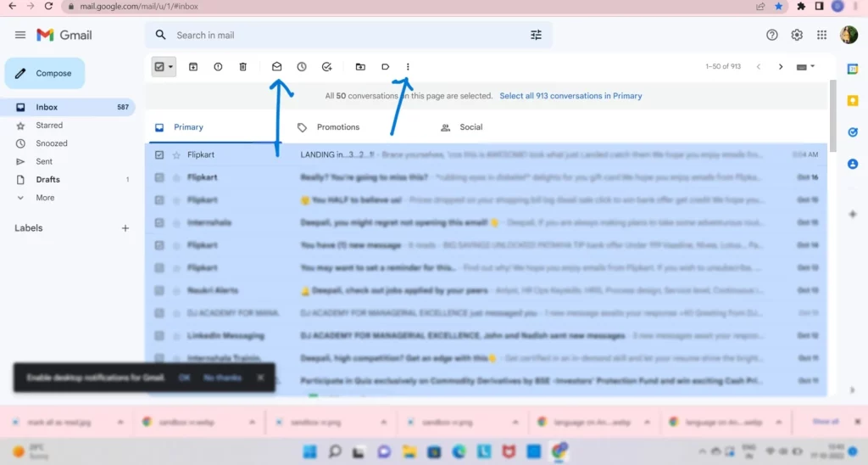The image size is (868, 465).
Task: Show search options filter icon
Action: click(x=536, y=35)
